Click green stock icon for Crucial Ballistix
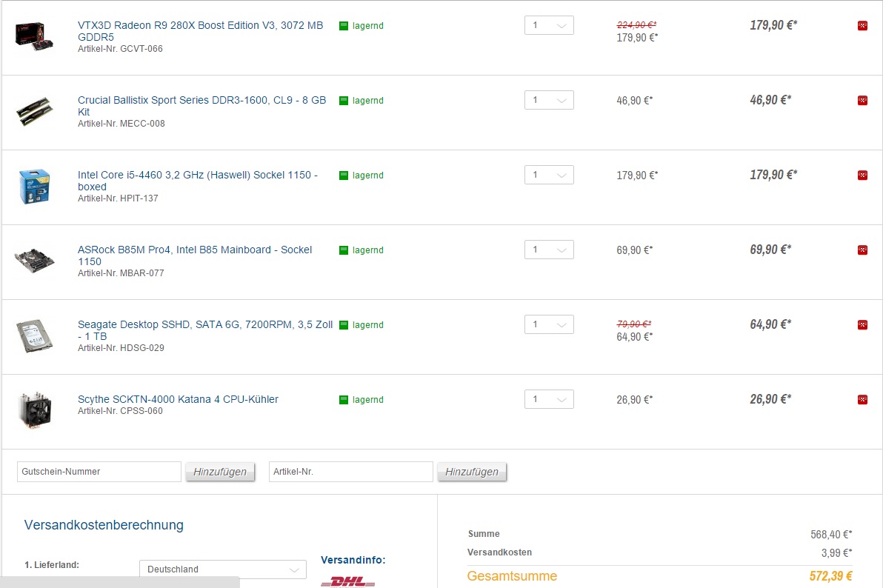The width and height of the screenshot is (883, 588). coord(344,101)
